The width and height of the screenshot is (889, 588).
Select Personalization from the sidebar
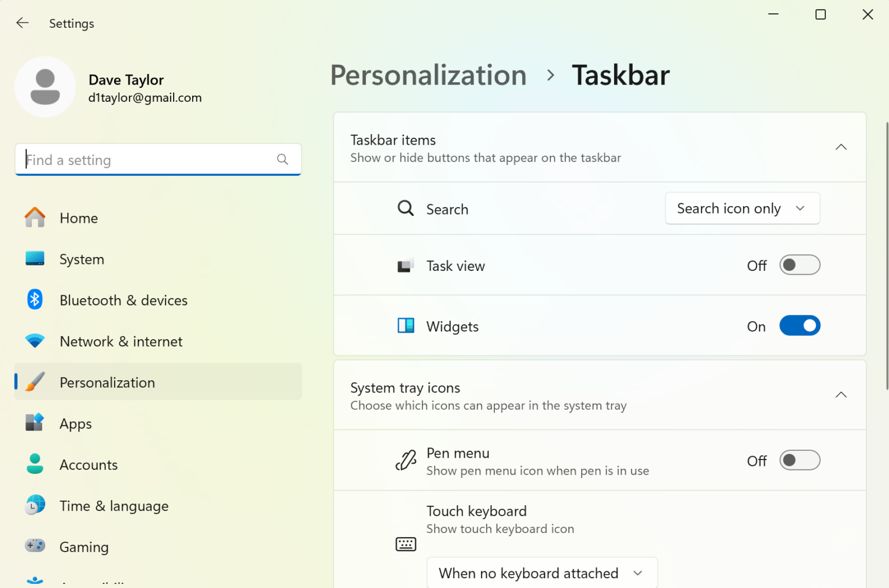(x=107, y=382)
